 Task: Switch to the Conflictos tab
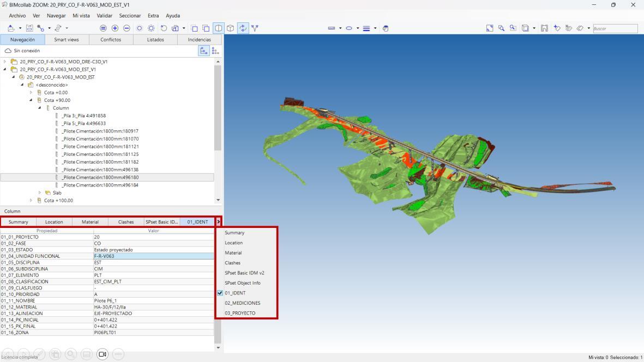(111, 40)
